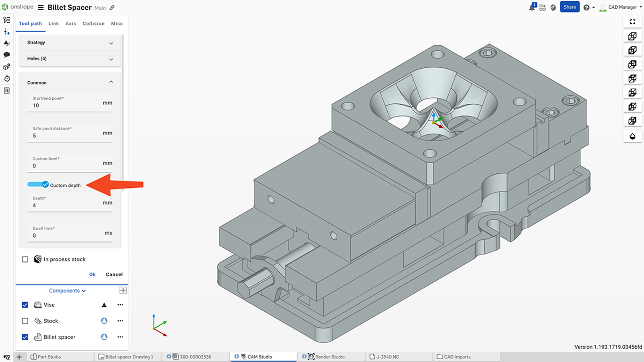Select the add operation sidebar icon

(6, 32)
